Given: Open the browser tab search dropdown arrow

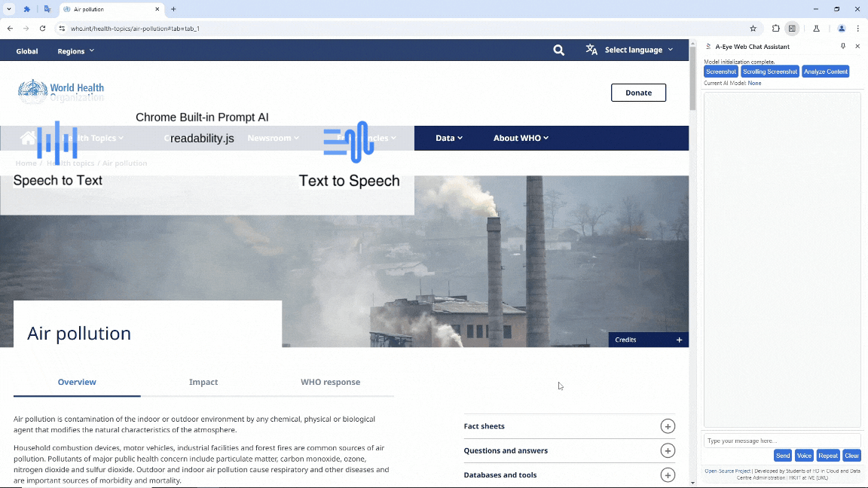Looking at the screenshot, I should pos(9,9).
